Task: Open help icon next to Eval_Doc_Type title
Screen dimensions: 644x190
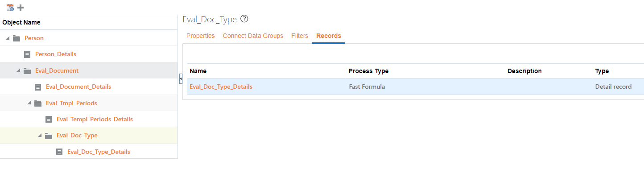Action: tap(244, 19)
